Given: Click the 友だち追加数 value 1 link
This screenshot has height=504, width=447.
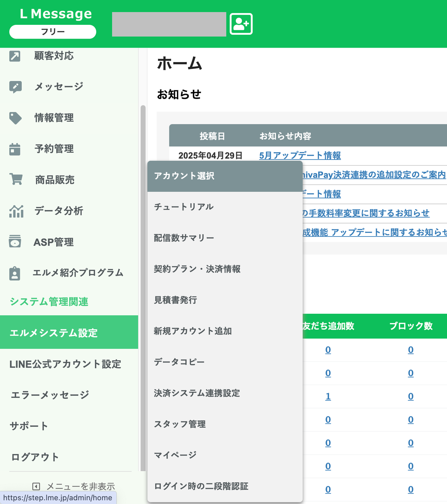Looking at the screenshot, I should pos(328,396).
